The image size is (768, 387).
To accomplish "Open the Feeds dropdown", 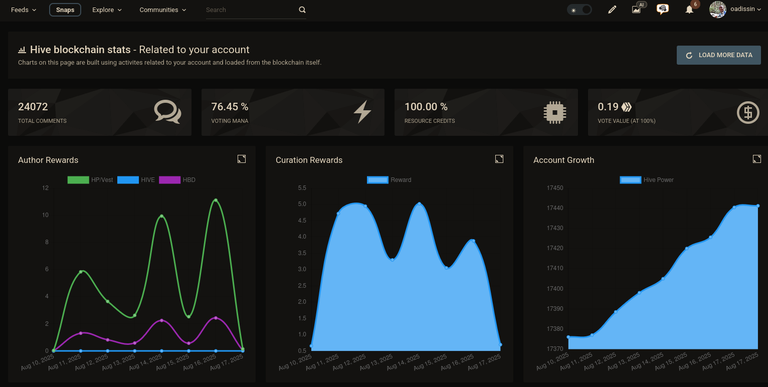I will pos(24,10).
